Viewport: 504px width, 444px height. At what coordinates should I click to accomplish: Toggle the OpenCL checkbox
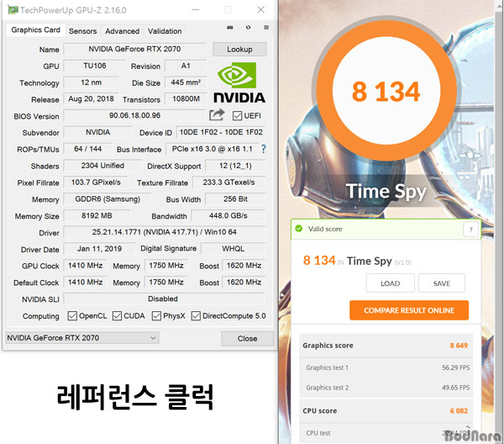click(72, 316)
